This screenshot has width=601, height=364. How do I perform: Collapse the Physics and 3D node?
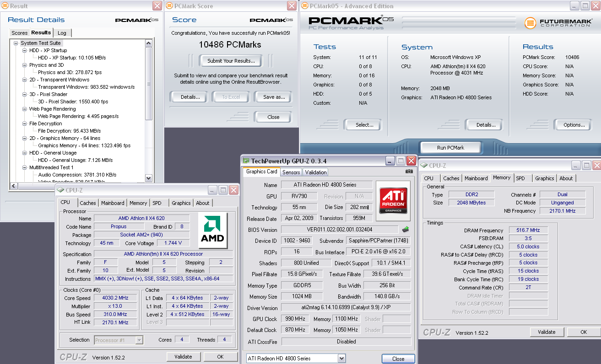pos(25,65)
